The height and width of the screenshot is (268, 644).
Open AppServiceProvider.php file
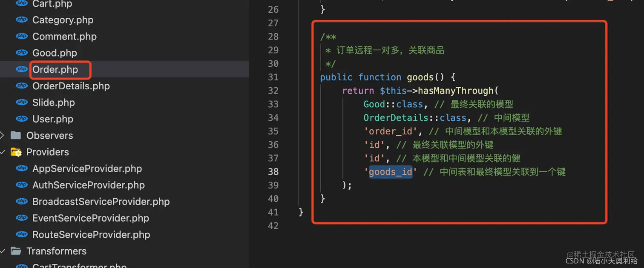coord(87,168)
